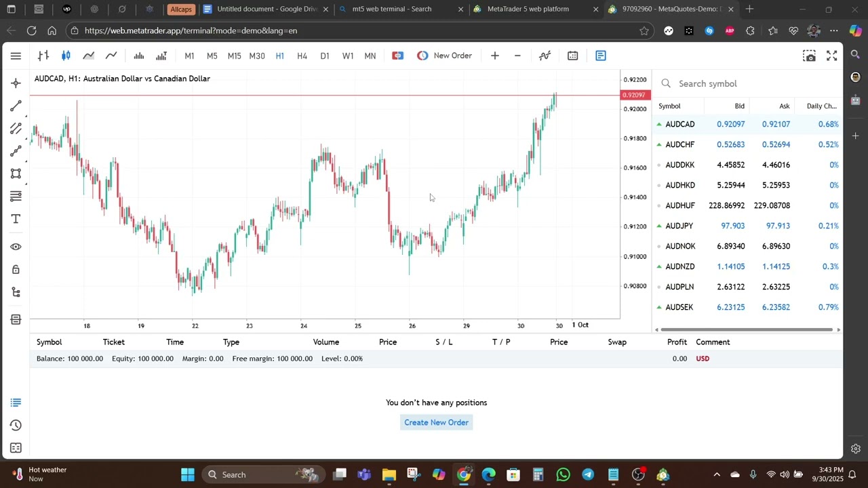Select the Fibonacci levels tool
The height and width of the screenshot is (488, 868).
(x=16, y=197)
